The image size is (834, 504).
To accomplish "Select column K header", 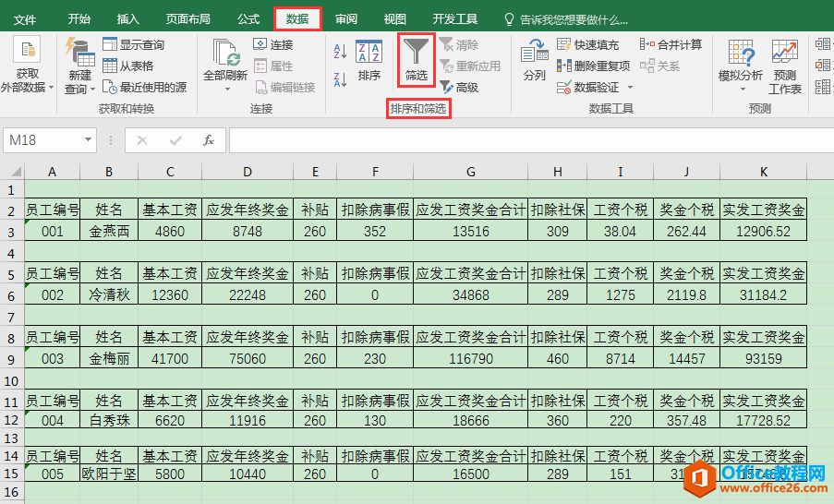I will pyautogui.click(x=764, y=171).
